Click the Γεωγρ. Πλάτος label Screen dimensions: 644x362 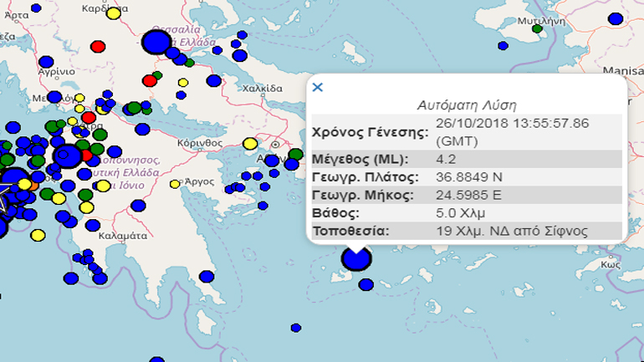click(365, 177)
